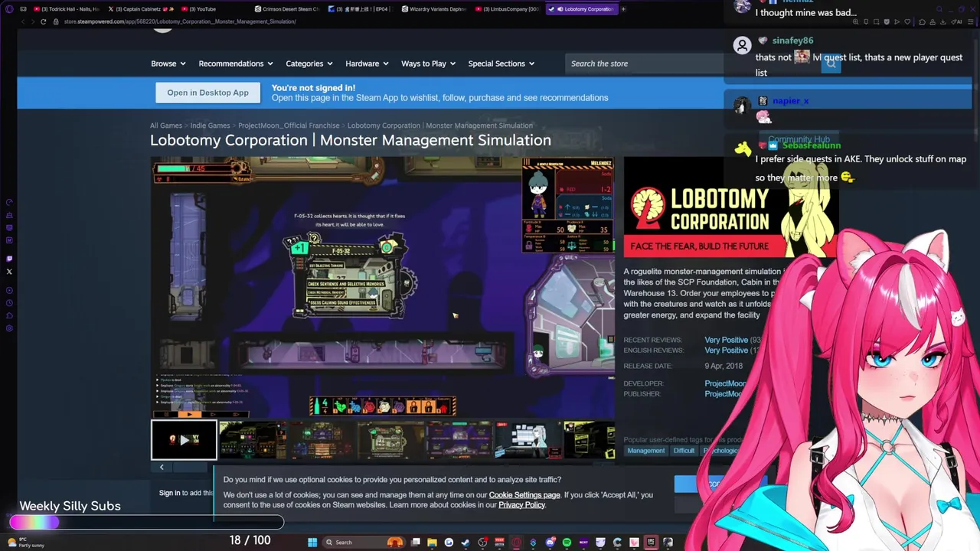Open Opera GX from the taskbar
This screenshot has width=980, height=551.
coord(516,543)
